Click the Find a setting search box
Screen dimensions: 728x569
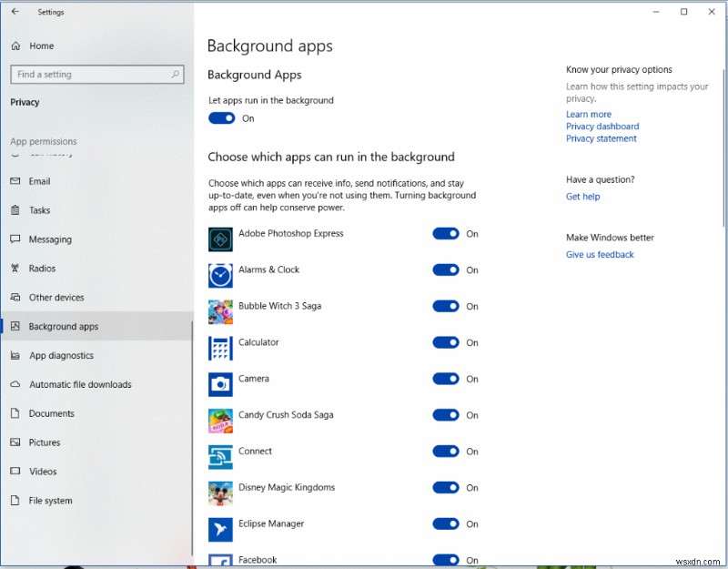pyautogui.click(x=91, y=74)
